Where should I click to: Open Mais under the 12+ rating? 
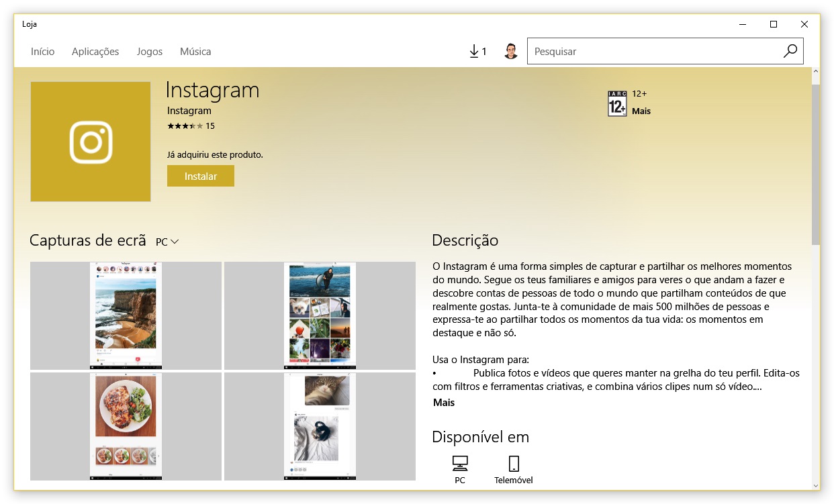641,111
